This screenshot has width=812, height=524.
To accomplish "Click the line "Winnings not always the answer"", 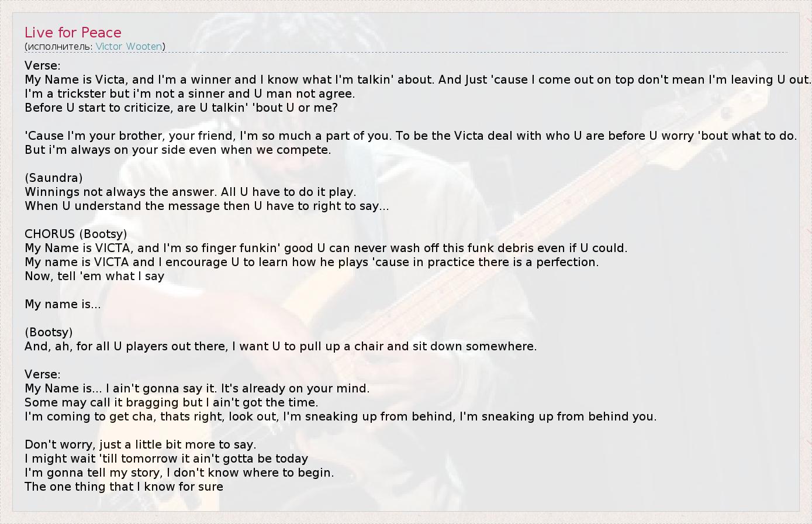I will click(x=190, y=192).
